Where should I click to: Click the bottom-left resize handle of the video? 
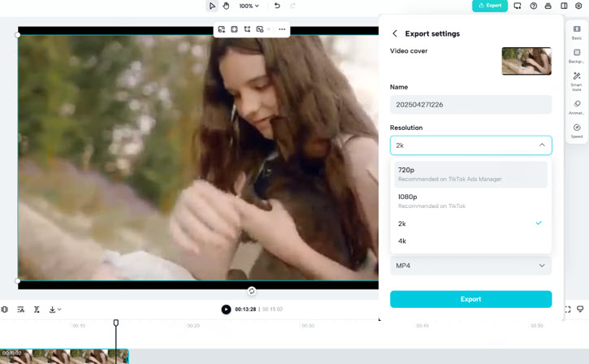(x=17, y=280)
